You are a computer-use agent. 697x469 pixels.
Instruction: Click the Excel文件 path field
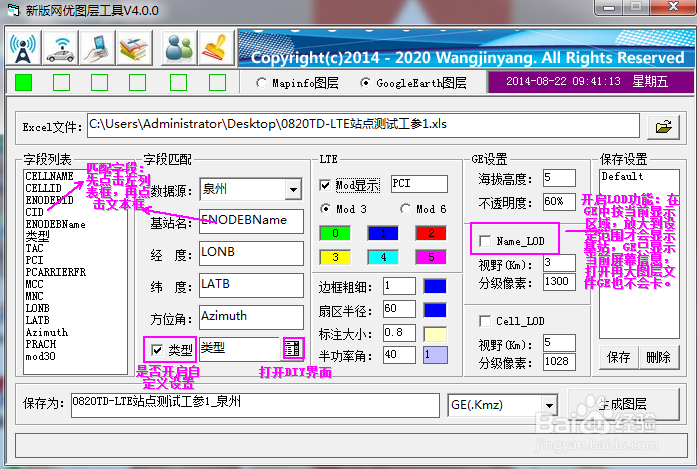pyautogui.click(x=363, y=125)
